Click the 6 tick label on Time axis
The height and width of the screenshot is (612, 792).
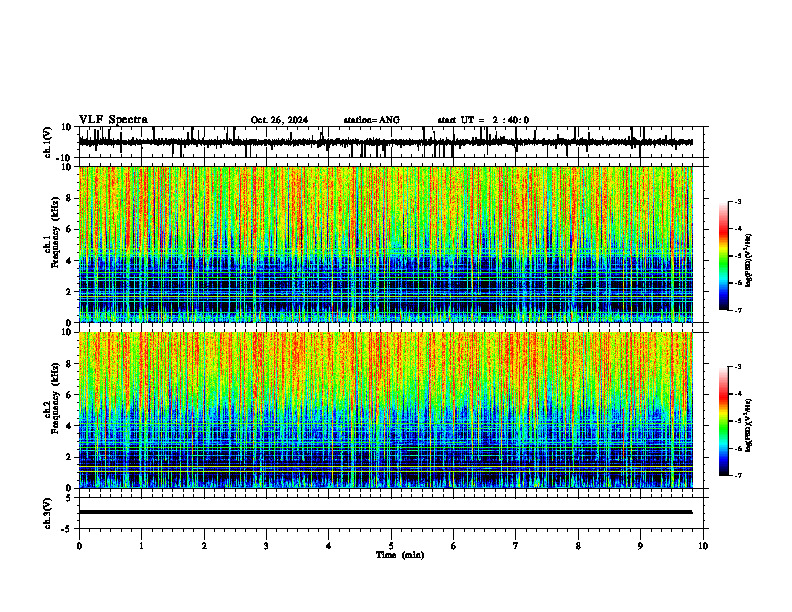[454, 546]
